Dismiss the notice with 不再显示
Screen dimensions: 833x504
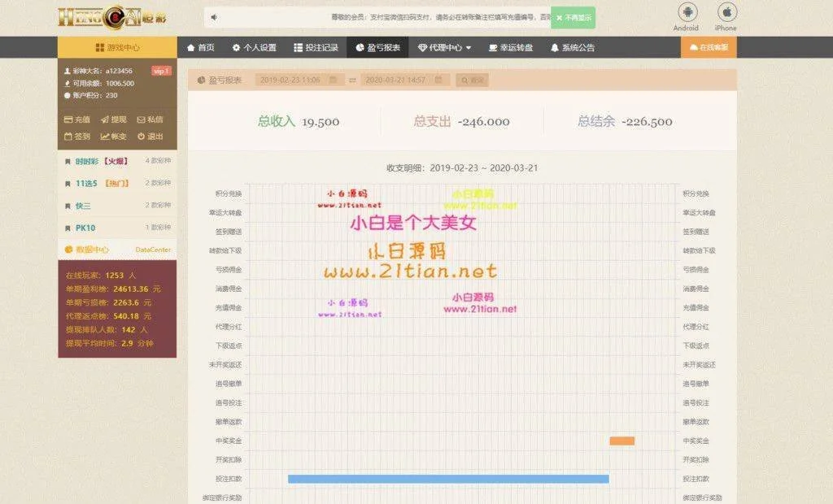tap(573, 17)
